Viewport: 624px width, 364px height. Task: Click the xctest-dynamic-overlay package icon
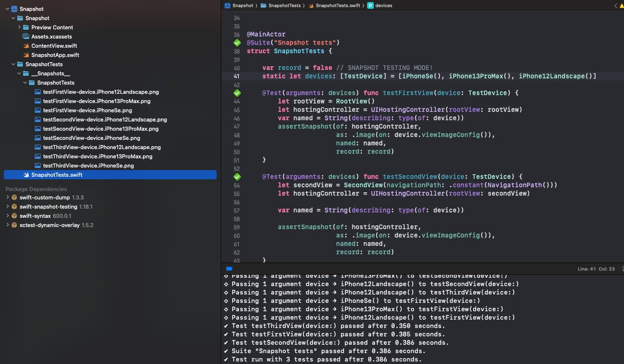14,225
